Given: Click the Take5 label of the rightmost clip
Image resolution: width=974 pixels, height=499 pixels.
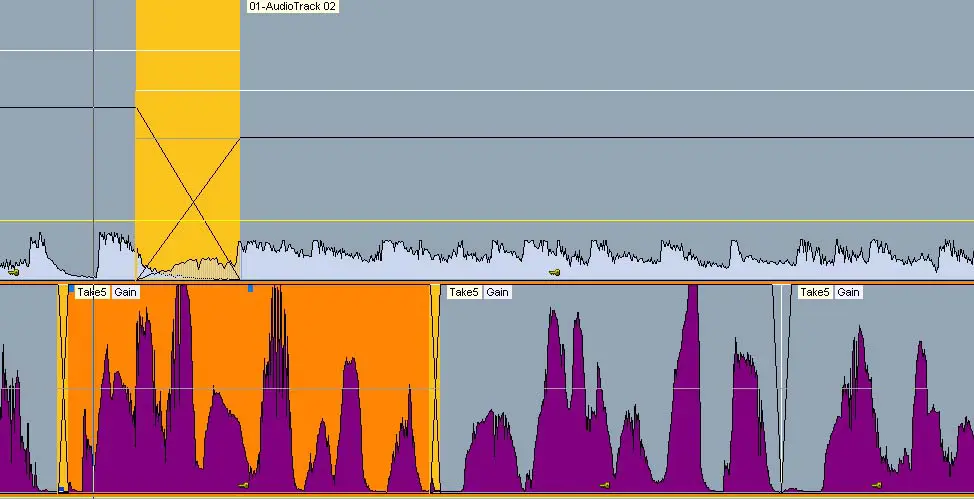Looking at the screenshot, I should click(814, 292).
